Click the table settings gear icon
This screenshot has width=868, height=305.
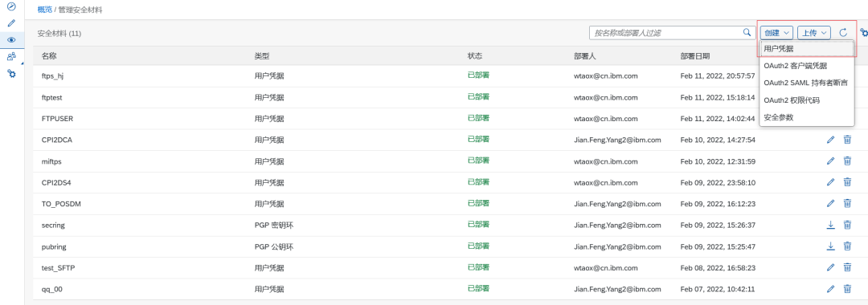click(864, 33)
